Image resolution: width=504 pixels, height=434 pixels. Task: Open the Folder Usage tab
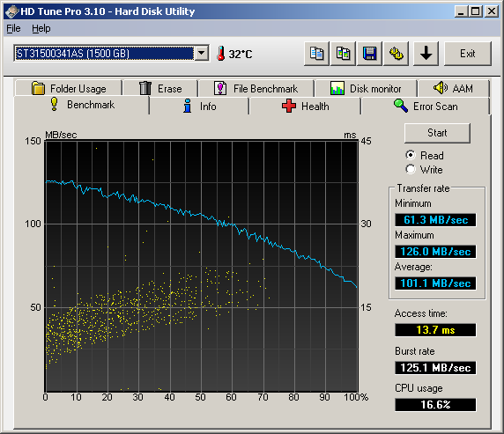click(69, 88)
